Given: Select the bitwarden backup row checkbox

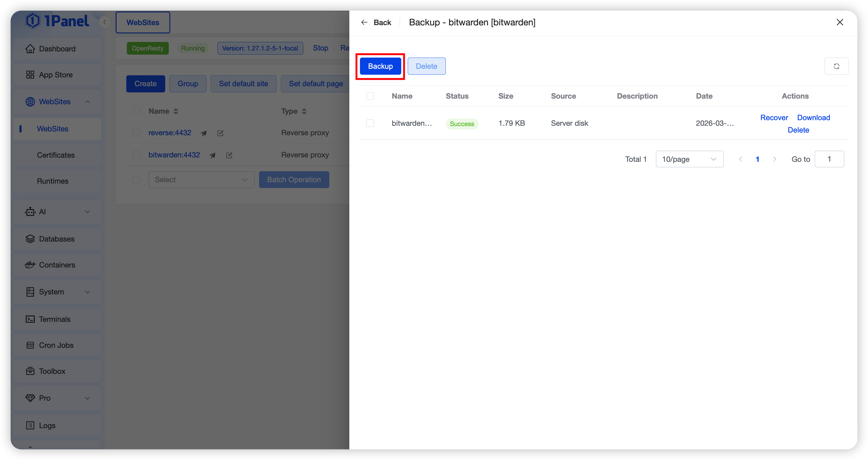Looking at the screenshot, I should coord(370,123).
